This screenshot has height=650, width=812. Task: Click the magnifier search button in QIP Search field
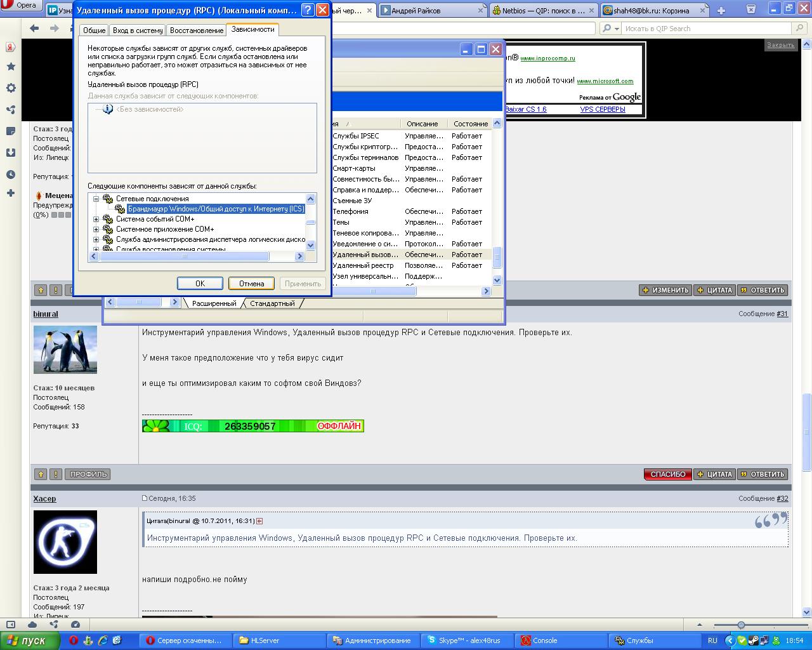click(801, 29)
